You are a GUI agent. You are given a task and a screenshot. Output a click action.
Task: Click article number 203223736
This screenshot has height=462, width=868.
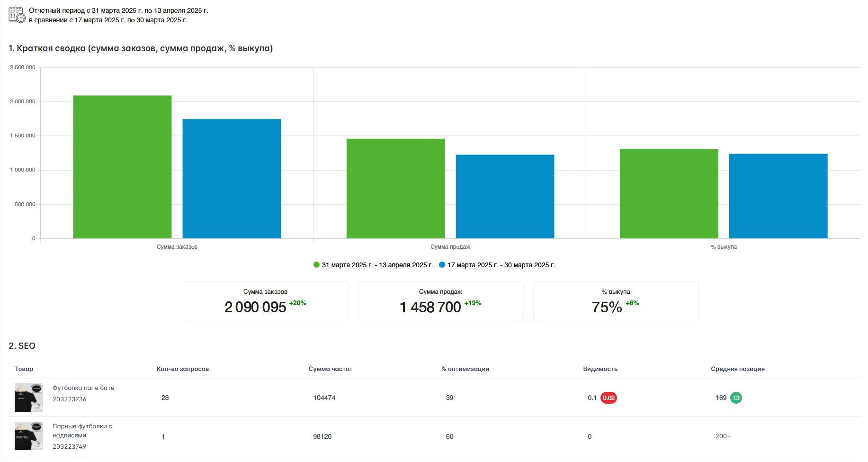coord(70,399)
